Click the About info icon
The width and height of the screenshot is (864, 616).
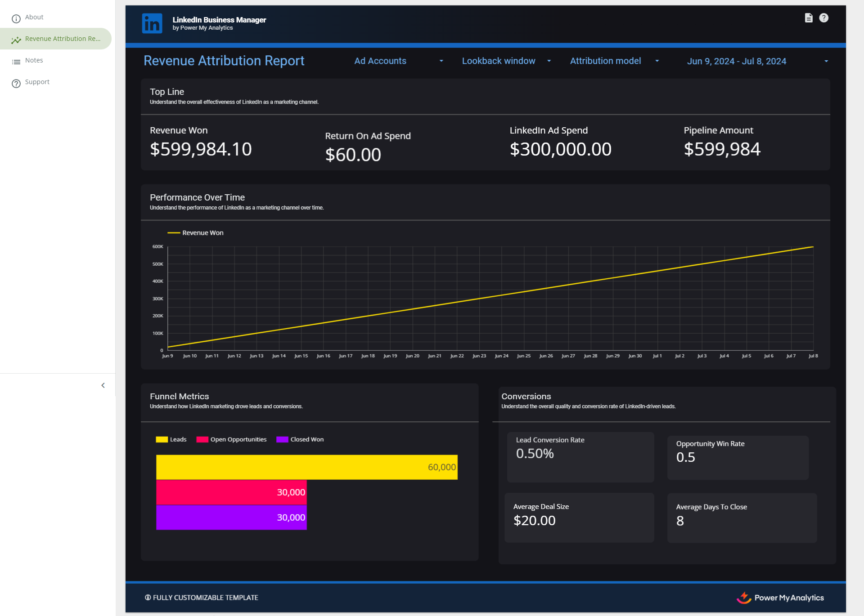click(x=16, y=18)
